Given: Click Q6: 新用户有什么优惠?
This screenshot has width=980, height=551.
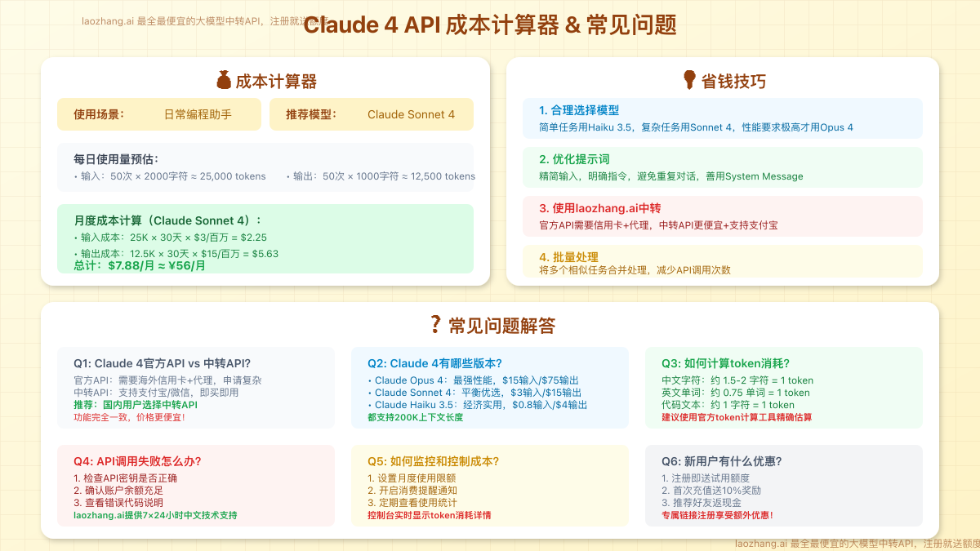Looking at the screenshot, I should coord(720,461).
